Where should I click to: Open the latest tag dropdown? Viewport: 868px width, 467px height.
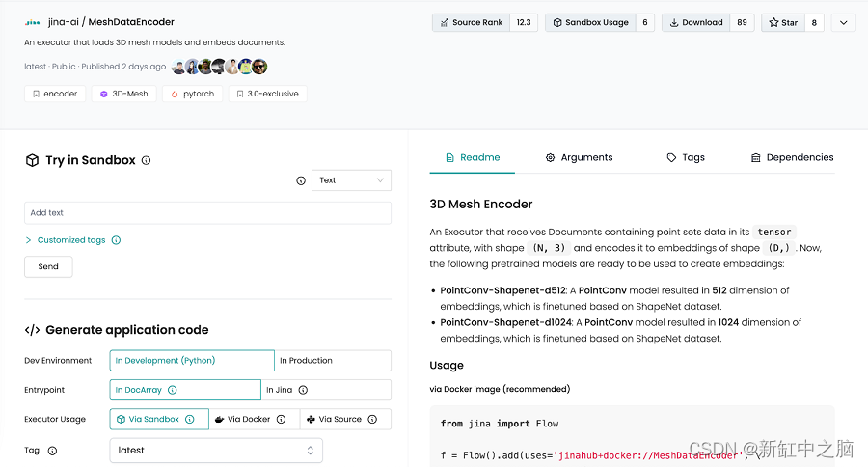(x=216, y=451)
